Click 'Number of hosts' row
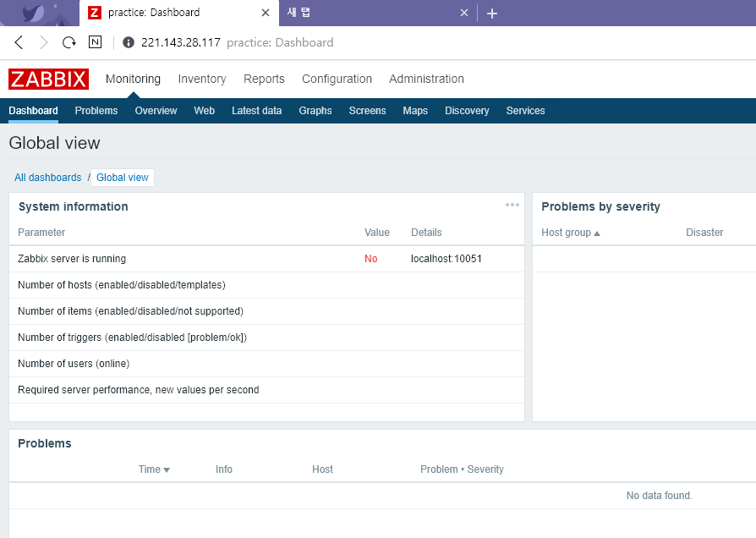Image resolution: width=756 pixels, height=538 pixels. click(266, 285)
